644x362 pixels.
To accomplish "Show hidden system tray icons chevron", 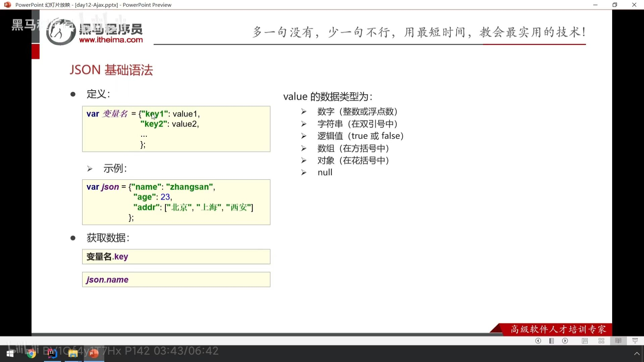I will [637, 354].
